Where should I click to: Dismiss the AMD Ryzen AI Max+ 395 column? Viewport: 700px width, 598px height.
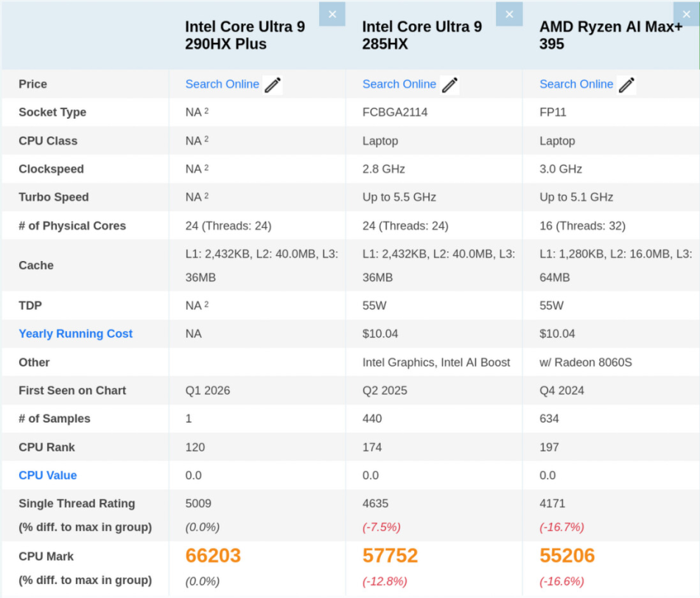[686, 14]
